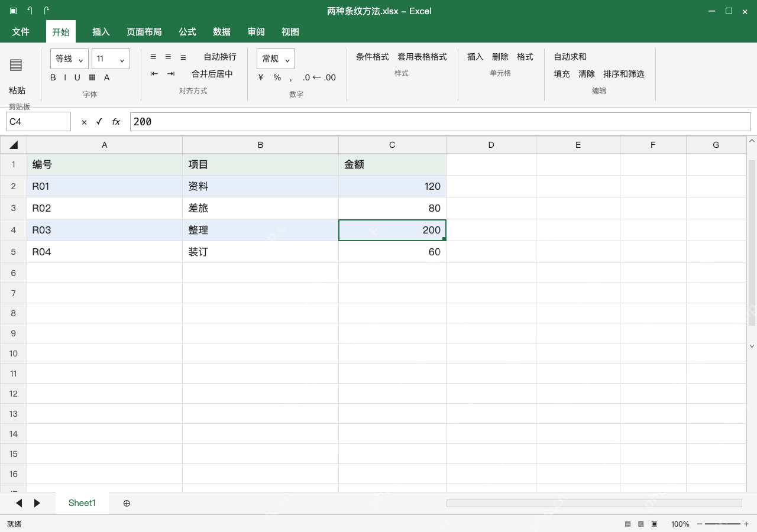Toggle Underline formatting

coord(77,77)
